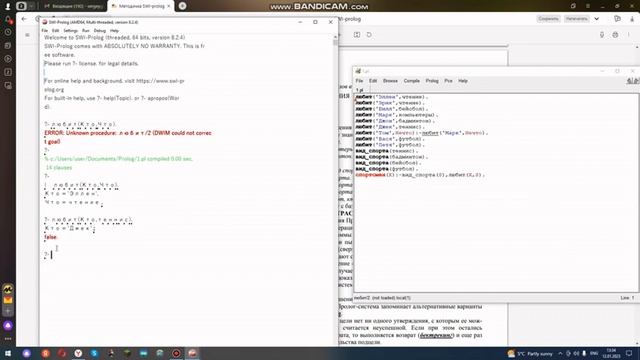The image size is (640, 360).
Task: Open the Alice assistant purple icon in sidebar
Action: click(x=8, y=325)
